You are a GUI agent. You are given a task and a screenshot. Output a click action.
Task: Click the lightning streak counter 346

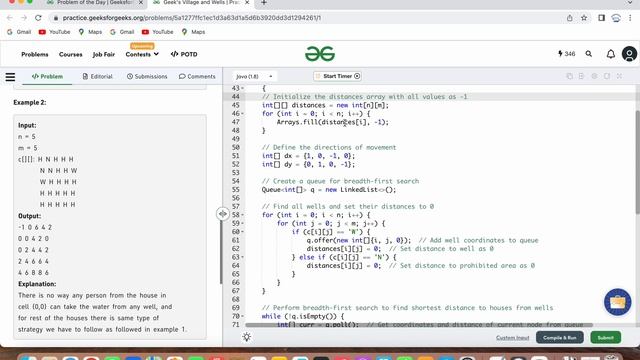(567, 54)
